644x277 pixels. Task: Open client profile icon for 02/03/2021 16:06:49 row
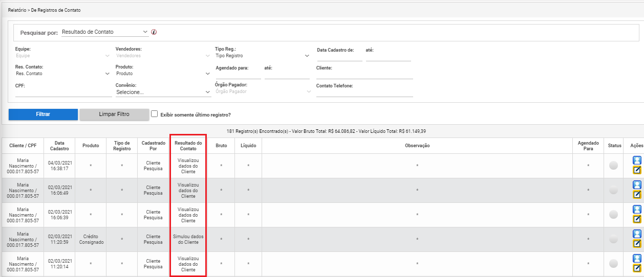click(x=637, y=185)
